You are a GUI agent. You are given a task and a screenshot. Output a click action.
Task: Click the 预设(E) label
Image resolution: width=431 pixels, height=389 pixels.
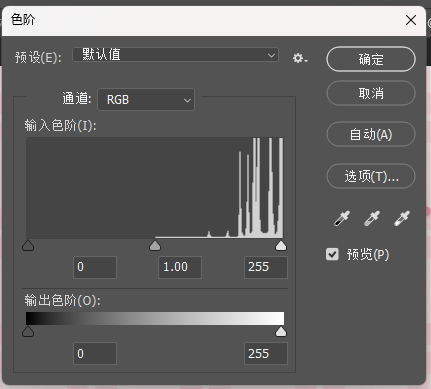tap(38, 58)
